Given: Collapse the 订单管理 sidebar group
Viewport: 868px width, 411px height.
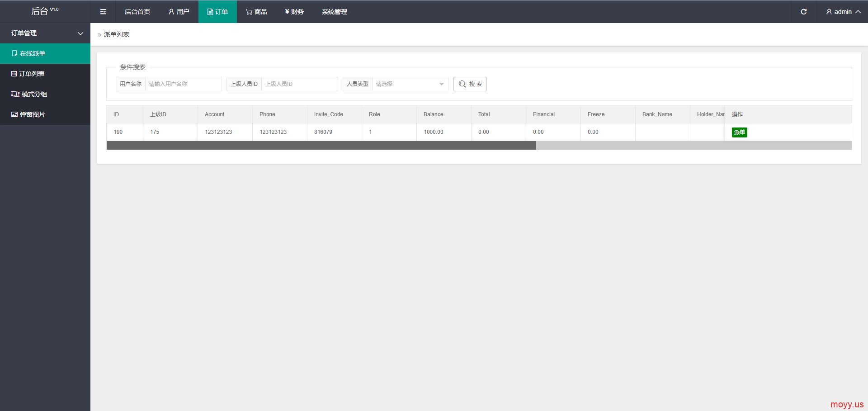Looking at the screenshot, I should [45, 33].
